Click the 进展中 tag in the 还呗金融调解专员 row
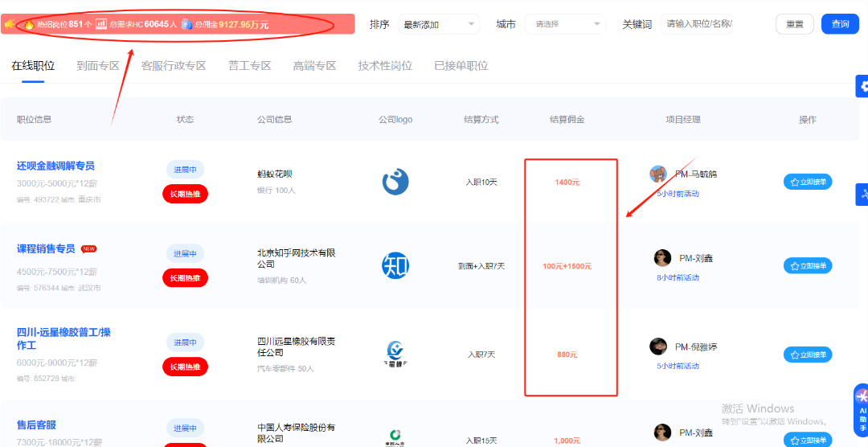 click(186, 170)
